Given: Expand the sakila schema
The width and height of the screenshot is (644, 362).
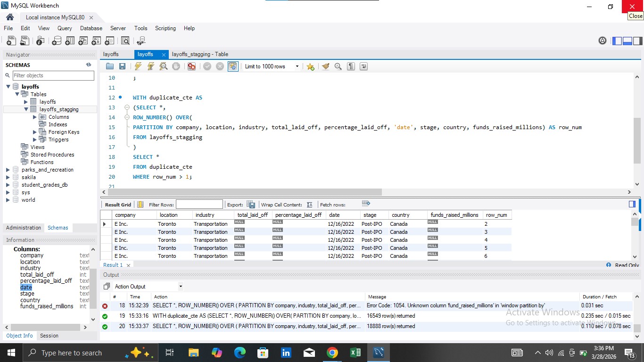Looking at the screenshot, I should (8, 177).
